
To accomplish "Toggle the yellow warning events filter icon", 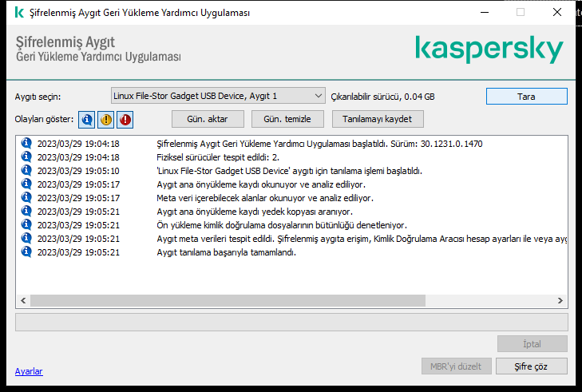I will (x=106, y=120).
